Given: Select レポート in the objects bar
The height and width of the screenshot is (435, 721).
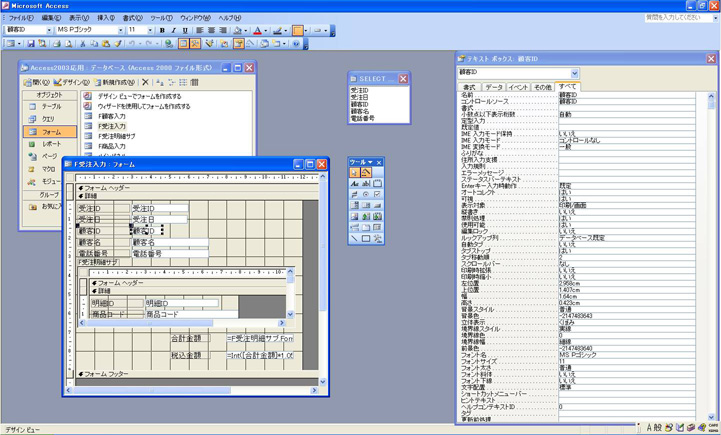Looking at the screenshot, I should pyautogui.click(x=50, y=144).
